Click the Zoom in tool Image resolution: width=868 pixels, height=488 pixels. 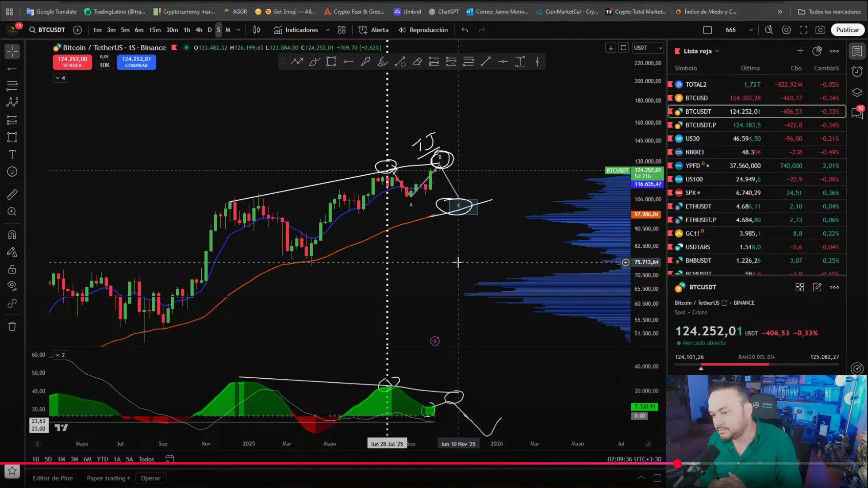click(x=12, y=211)
